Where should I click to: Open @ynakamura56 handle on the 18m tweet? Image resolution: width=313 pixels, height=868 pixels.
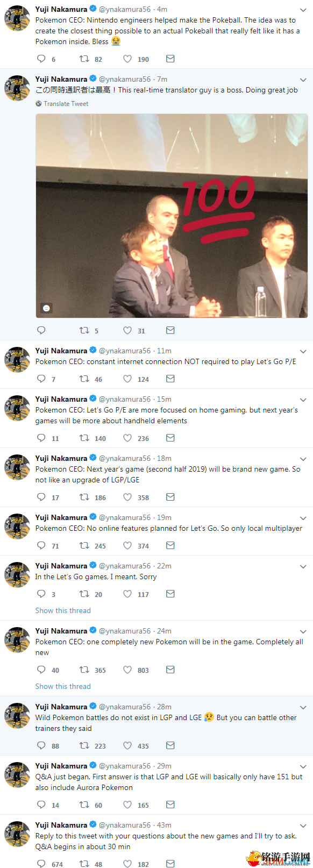[125, 458]
